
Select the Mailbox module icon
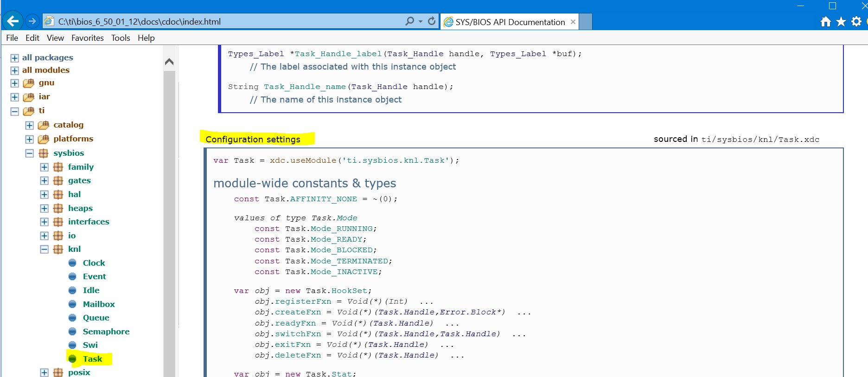click(x=72, y=304)
